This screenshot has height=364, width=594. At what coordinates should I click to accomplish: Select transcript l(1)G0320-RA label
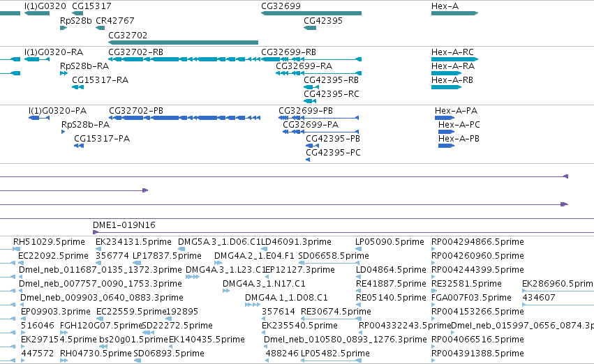[54, 52]
